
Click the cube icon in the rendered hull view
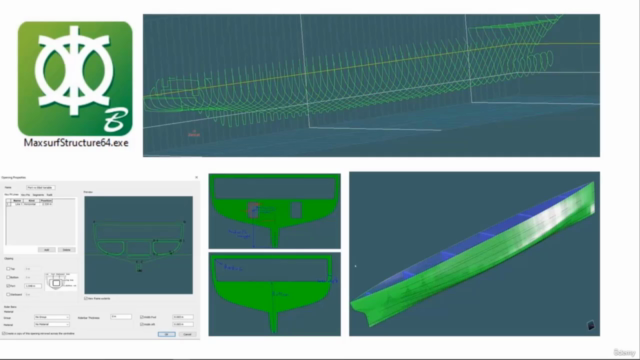pos(591,325)
